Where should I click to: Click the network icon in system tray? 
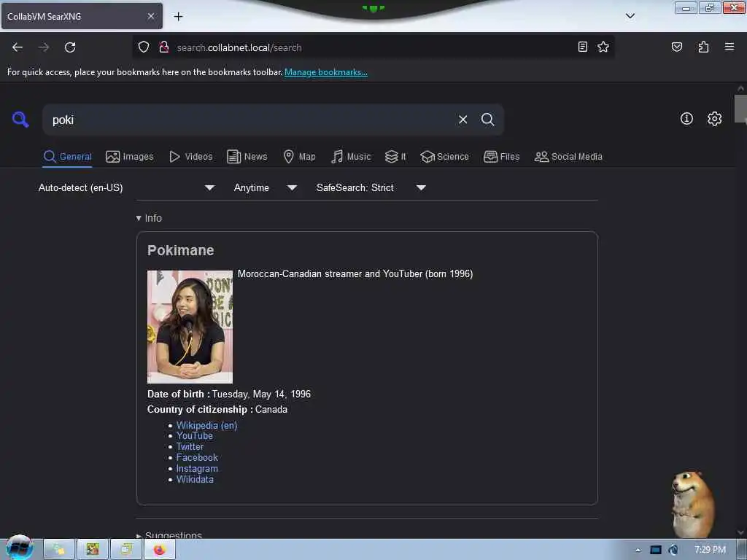click(656, 550)
